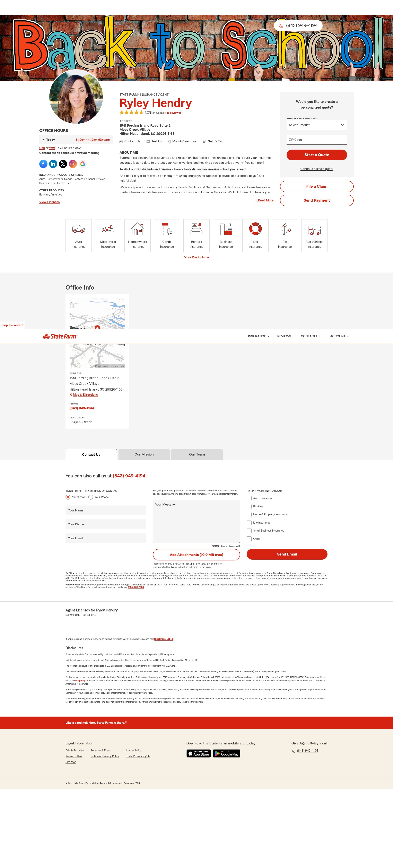Viewport: 393px width, 868px height.
Task: Click the Office Info map thumbnail
Action: point(97,332)
